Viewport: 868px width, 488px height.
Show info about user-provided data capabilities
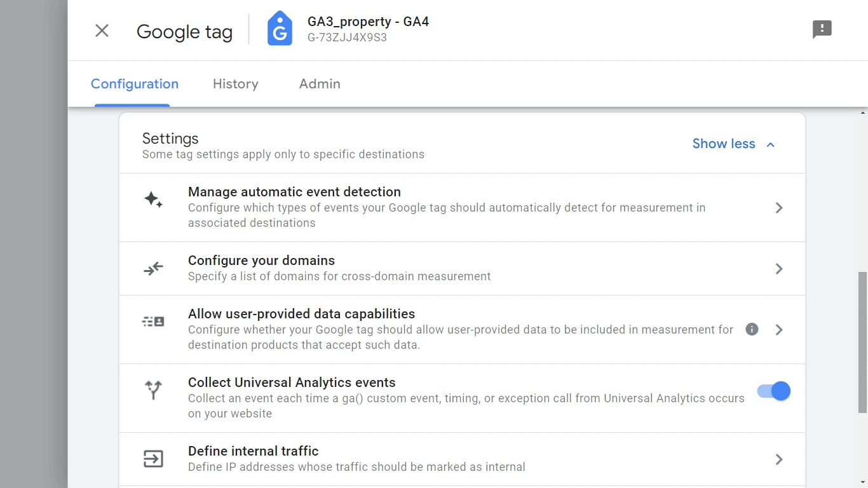752,329
